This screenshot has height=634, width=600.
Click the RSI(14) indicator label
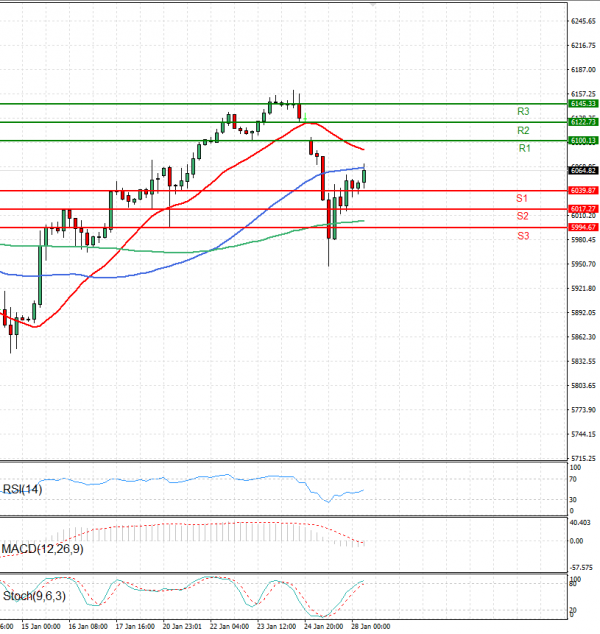tap(22, 489)
